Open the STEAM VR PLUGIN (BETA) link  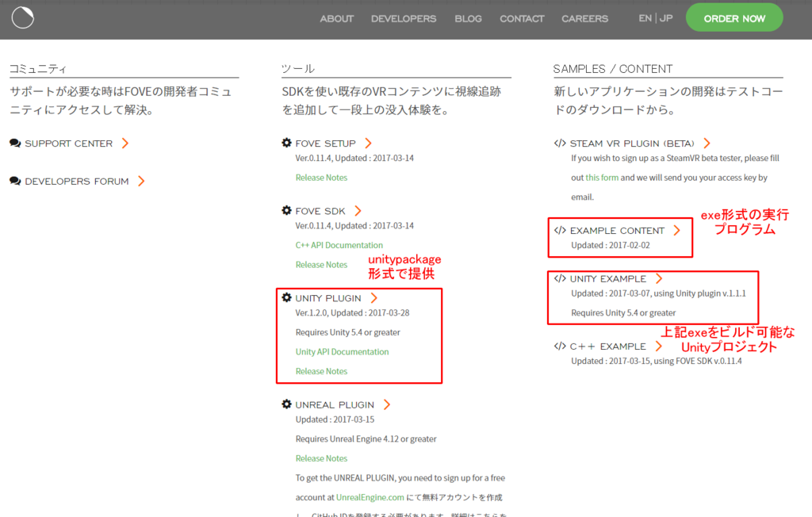[632, 144]
